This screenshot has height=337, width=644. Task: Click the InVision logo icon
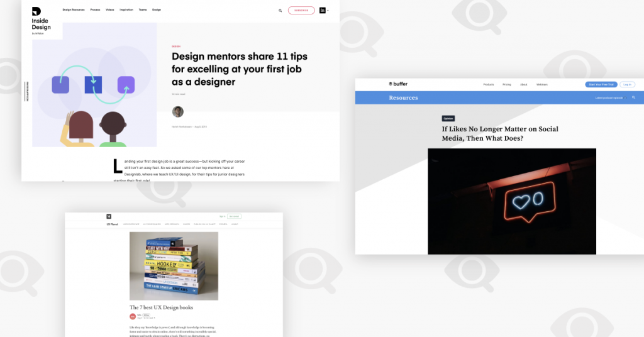click(x=322, y=10)
